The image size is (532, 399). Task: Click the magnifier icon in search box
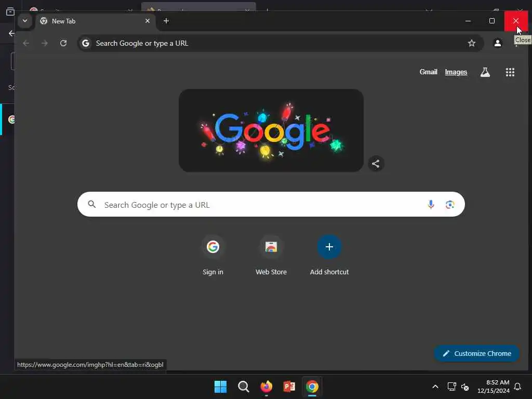[x=91, y=204]
